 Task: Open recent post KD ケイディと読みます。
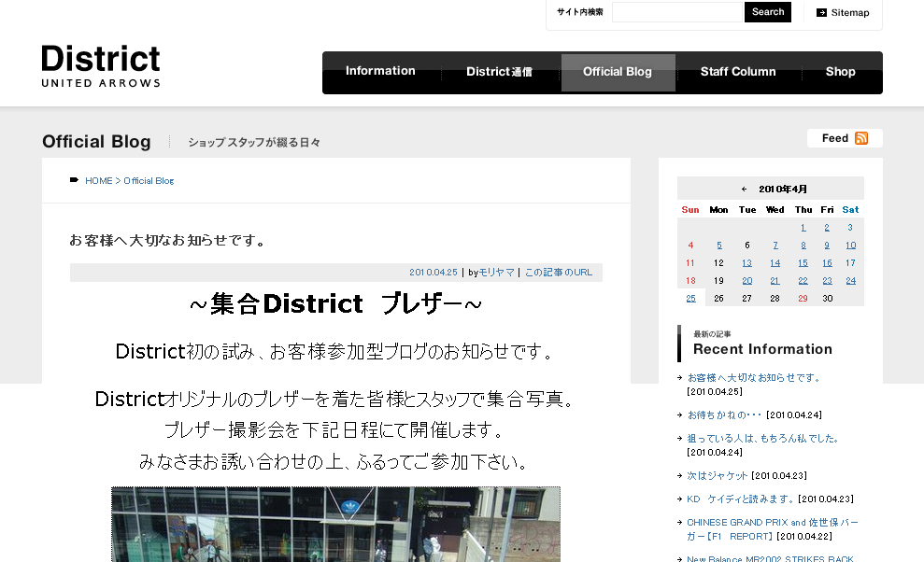pyautogui.click(x=739, y=499)
